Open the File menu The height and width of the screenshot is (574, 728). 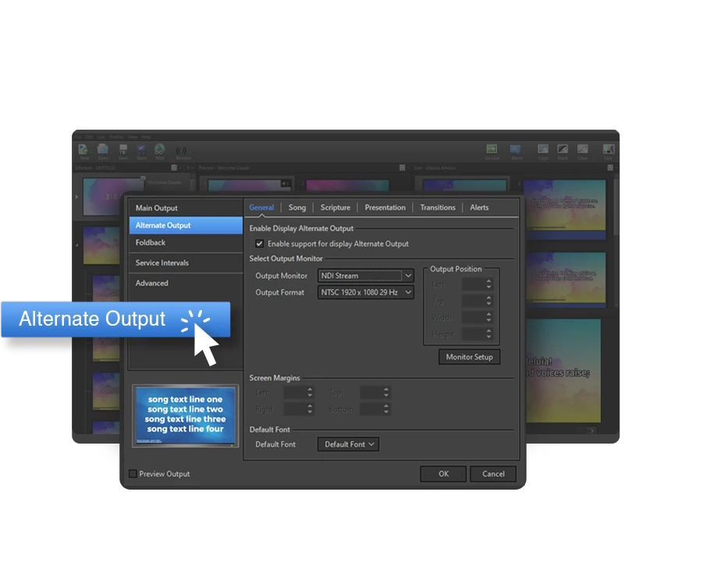click(x=77, y=137)
